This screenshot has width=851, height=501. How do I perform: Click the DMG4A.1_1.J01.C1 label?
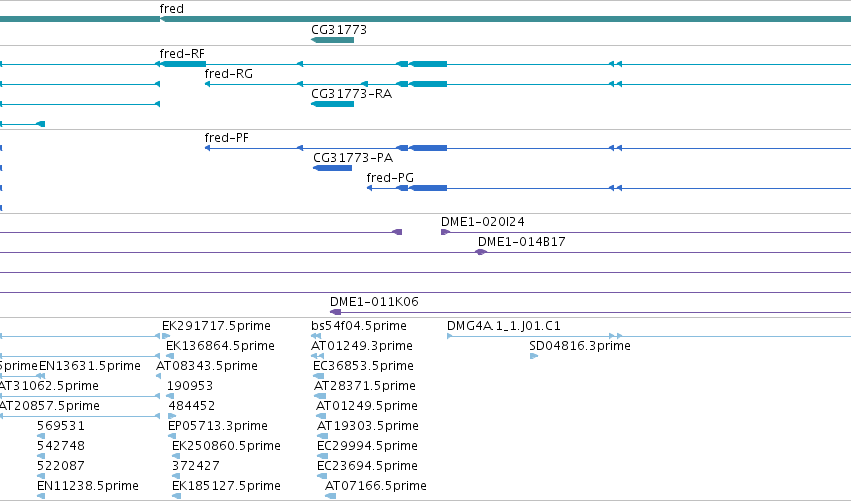point(503,326)
